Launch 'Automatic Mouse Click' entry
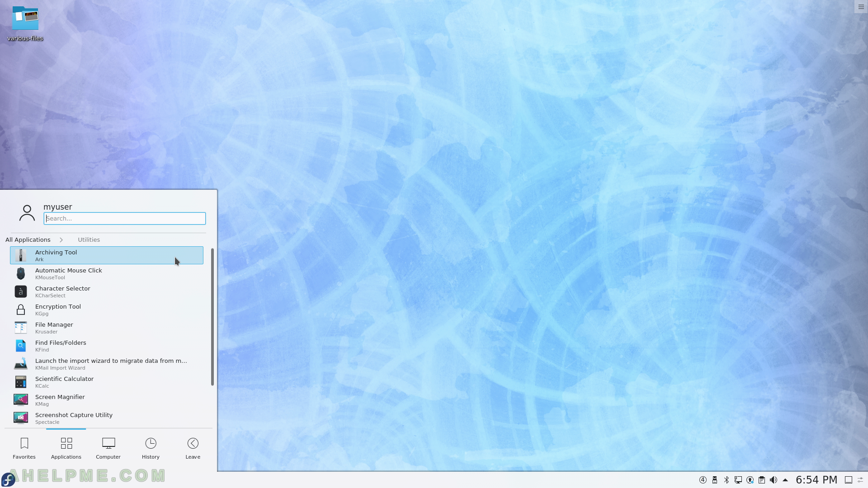The height and width of the screenshot is (488, 868). point(107,273)
